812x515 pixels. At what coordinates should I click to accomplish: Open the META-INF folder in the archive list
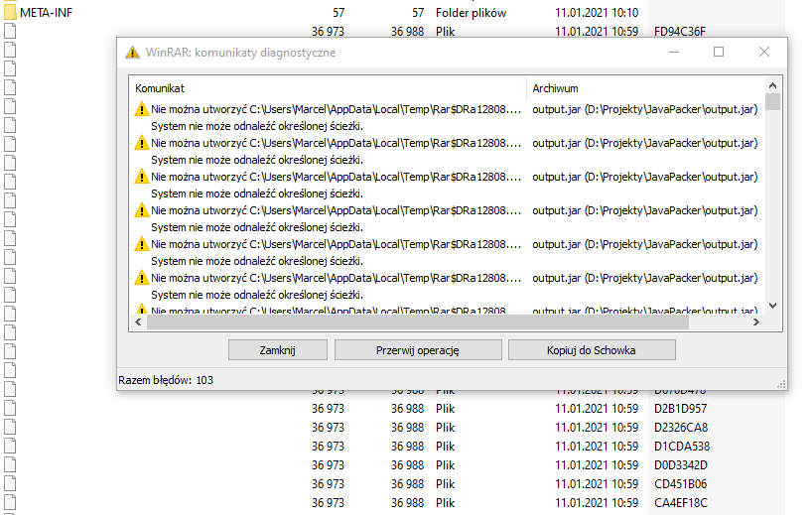point(10,13)
